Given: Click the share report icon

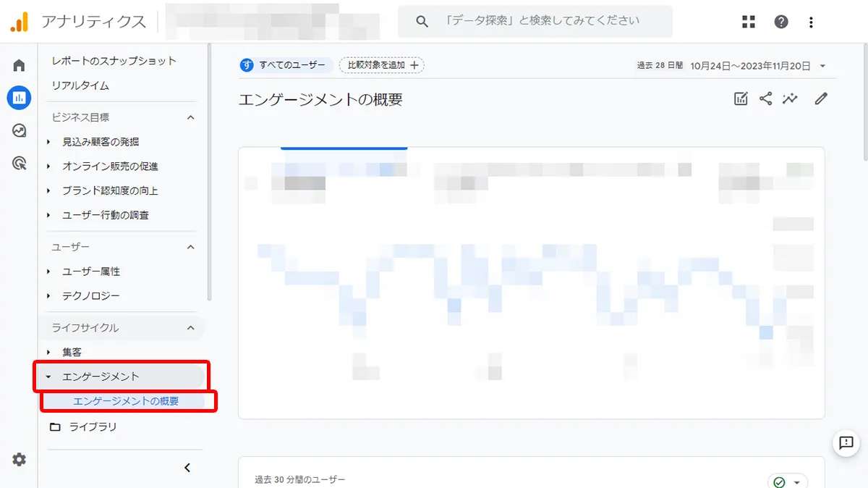Looking at the screenshot, I should click(x=765, y=99).
